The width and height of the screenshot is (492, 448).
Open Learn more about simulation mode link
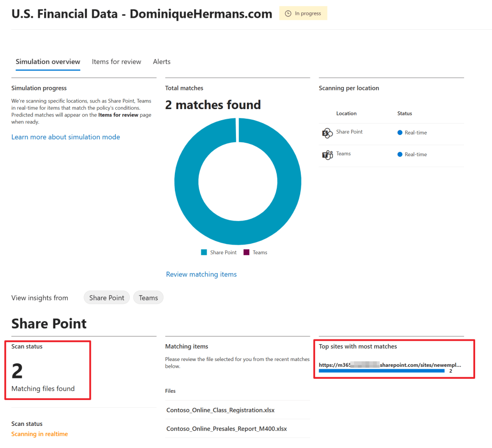(x=65, y=137)
